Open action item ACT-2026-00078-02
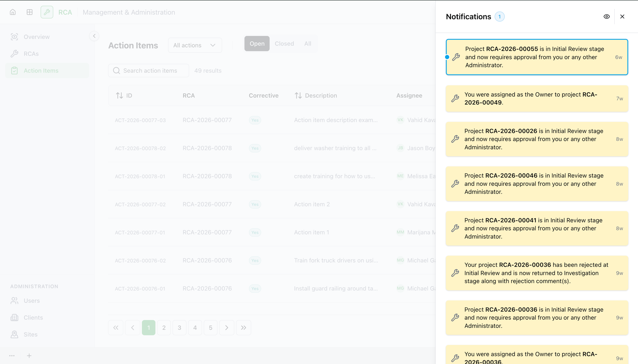The width and height of the screenshot is (638, 364). coord(140,148)
